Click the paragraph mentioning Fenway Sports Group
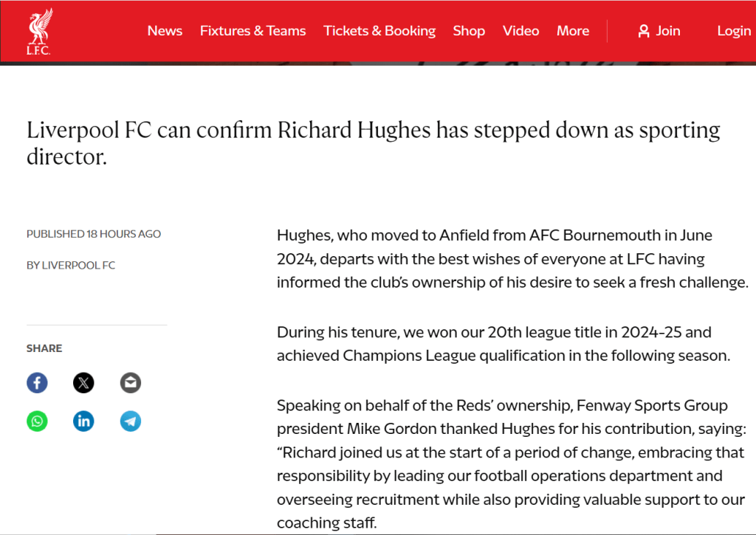The image size is (756, 535). 511,463
